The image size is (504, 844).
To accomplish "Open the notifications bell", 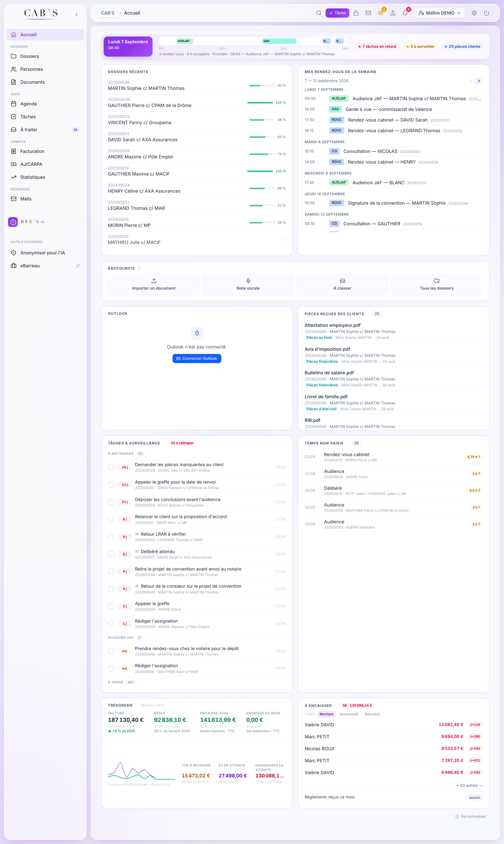I will pyautogui.click(x=405, y=13).
